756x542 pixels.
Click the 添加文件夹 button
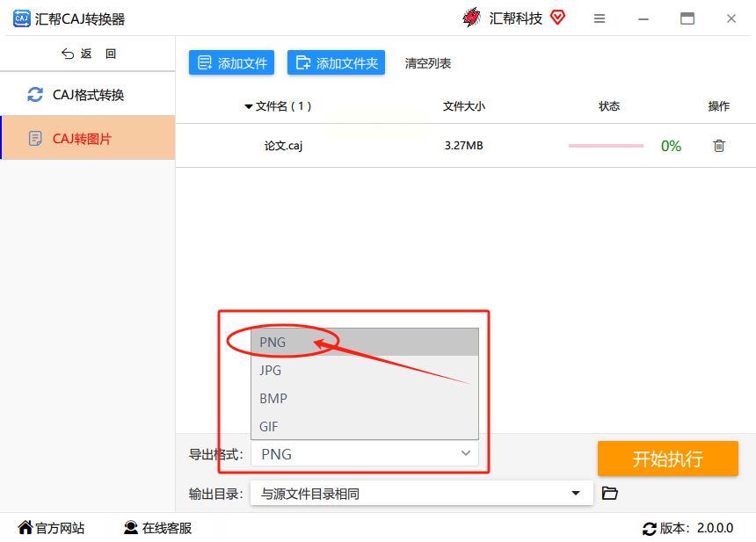point(336,62)
